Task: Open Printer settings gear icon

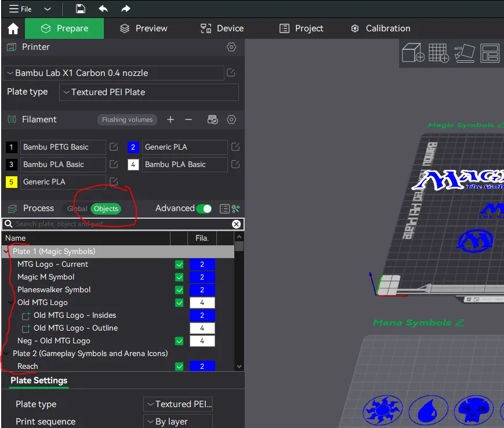Action: coord(231,47)
